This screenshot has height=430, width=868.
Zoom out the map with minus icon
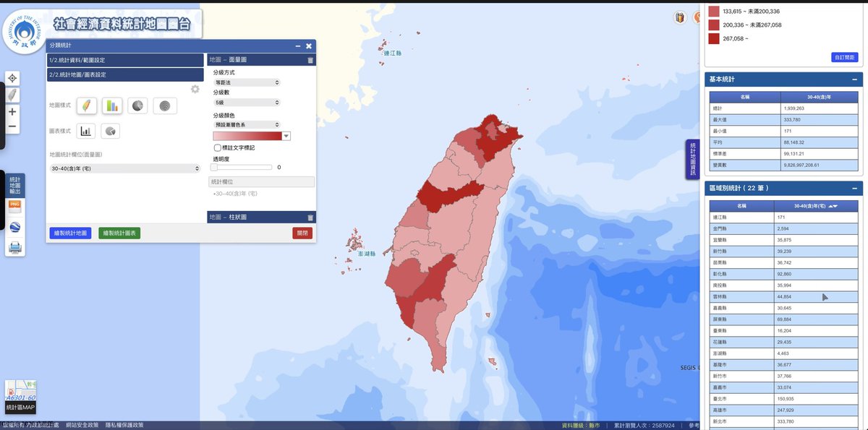(x=12, y=127)
